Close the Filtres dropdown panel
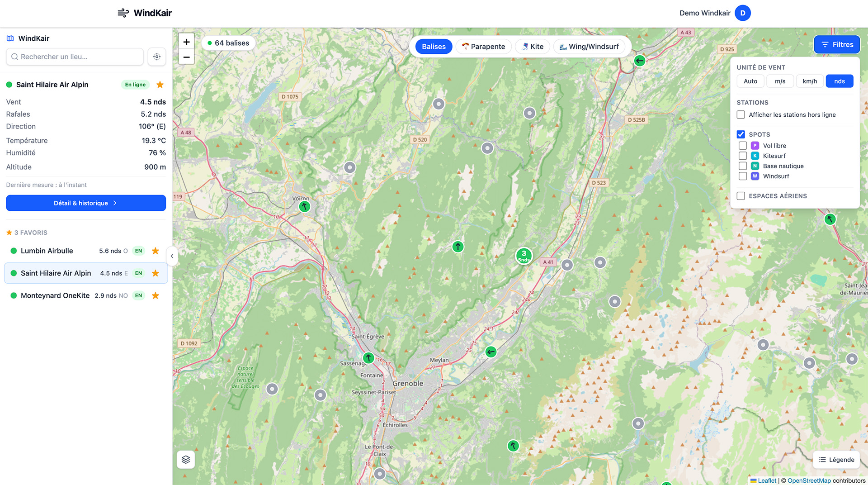868x485 pixels. [x=837, y=45]
